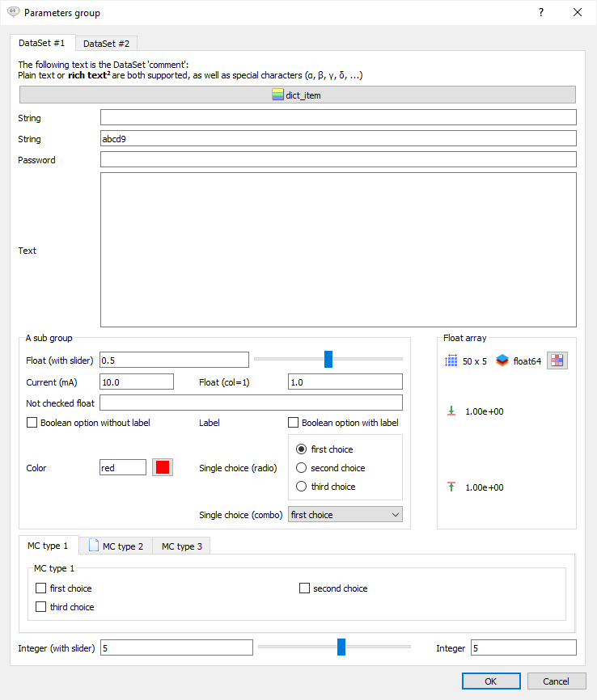Viewport: 597px width, 700px height.
Task: Click the Integer field showing 5
Action: [x=523, y=647]
